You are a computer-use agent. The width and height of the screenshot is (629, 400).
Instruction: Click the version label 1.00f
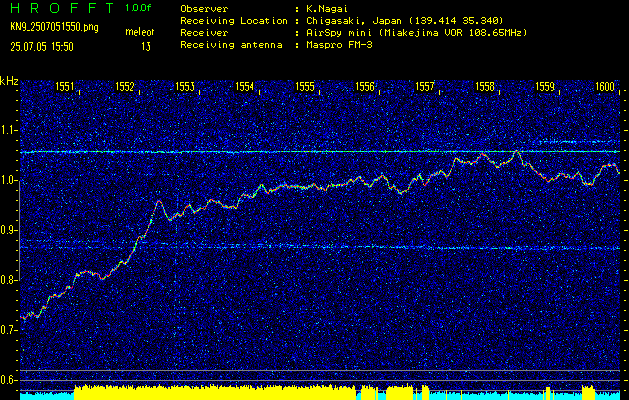point(138,8)
